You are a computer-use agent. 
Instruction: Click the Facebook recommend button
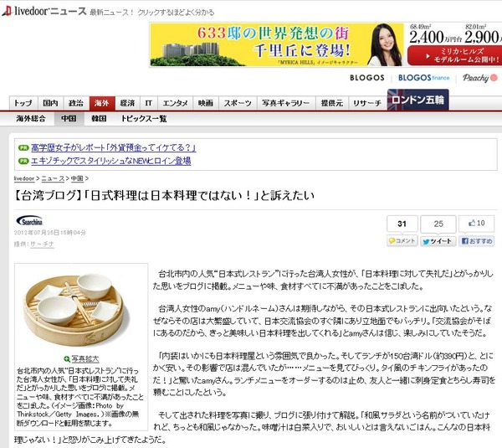[477, 241]
